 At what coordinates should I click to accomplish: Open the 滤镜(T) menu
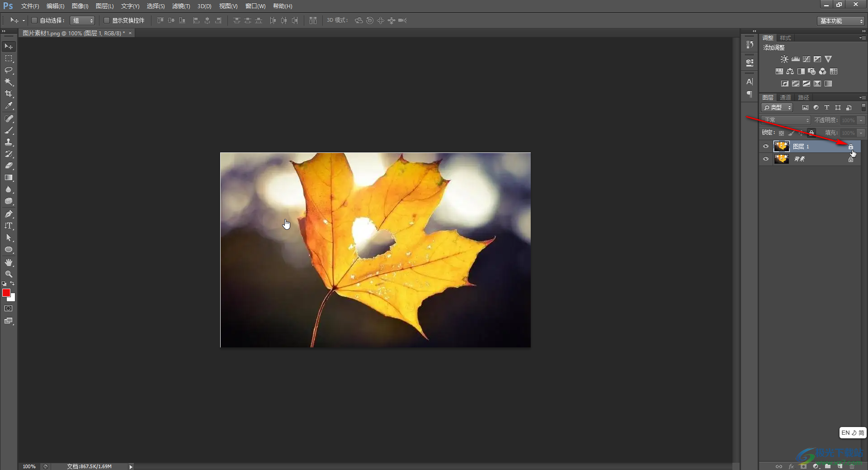click(x=181, y=6)
